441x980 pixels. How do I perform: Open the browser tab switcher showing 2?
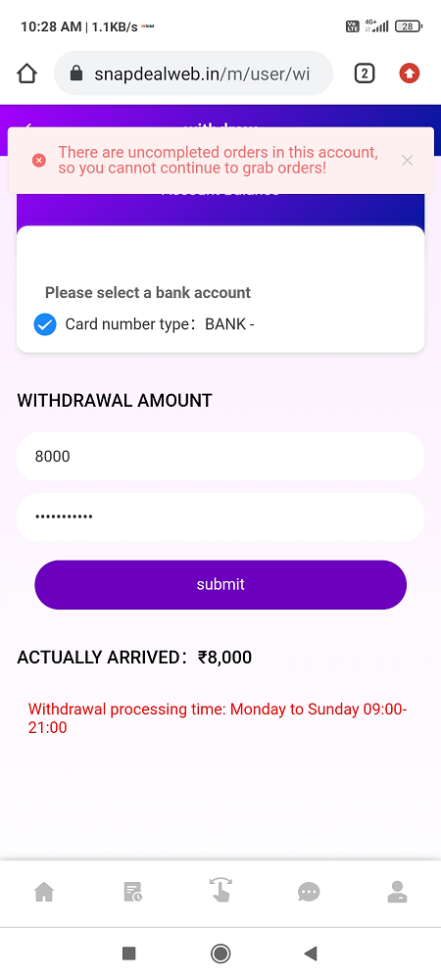[365, 73]
